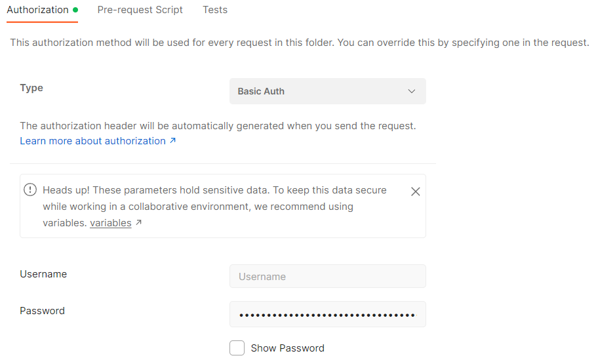This screenshot has height=364, width=596.
Task: Click the Show Password label text
Action: (287, 348)
